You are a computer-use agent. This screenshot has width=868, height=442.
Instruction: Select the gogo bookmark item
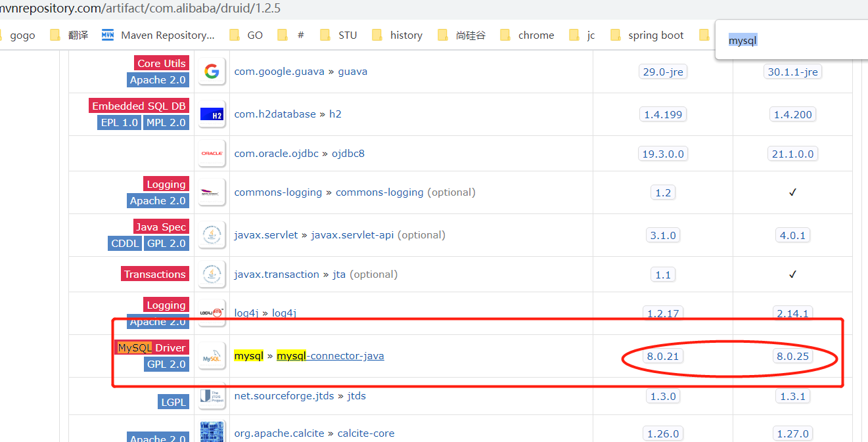tap(21, 35)
